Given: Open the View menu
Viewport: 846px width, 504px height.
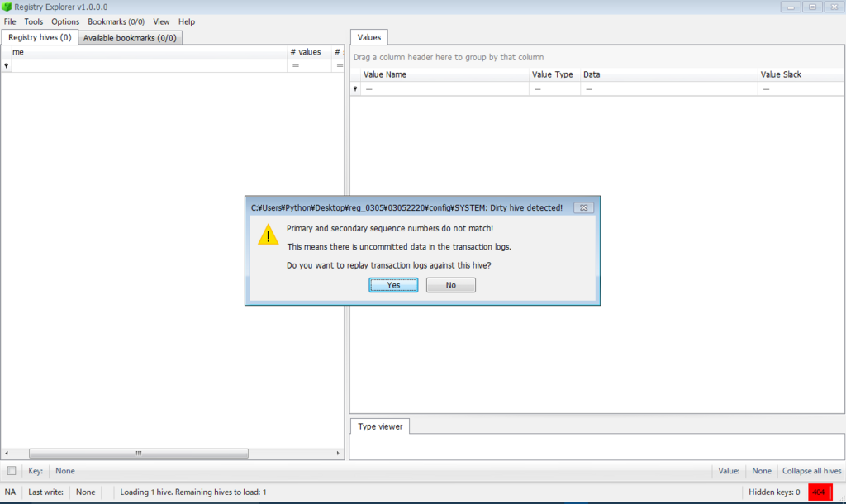Looking at the screenshot, I should 161,21.
